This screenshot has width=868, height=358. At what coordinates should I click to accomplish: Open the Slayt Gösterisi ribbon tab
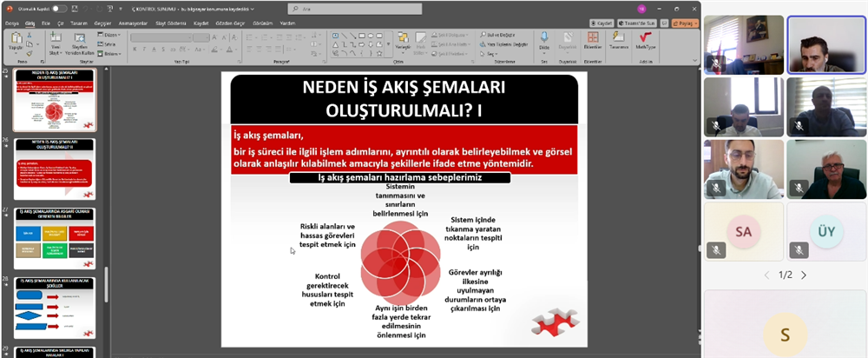pos(171,23)
